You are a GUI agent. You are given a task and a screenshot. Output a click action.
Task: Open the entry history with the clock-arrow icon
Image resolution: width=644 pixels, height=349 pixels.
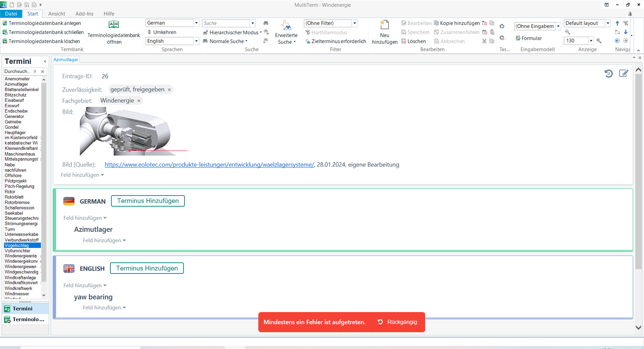tap(609, 73)
